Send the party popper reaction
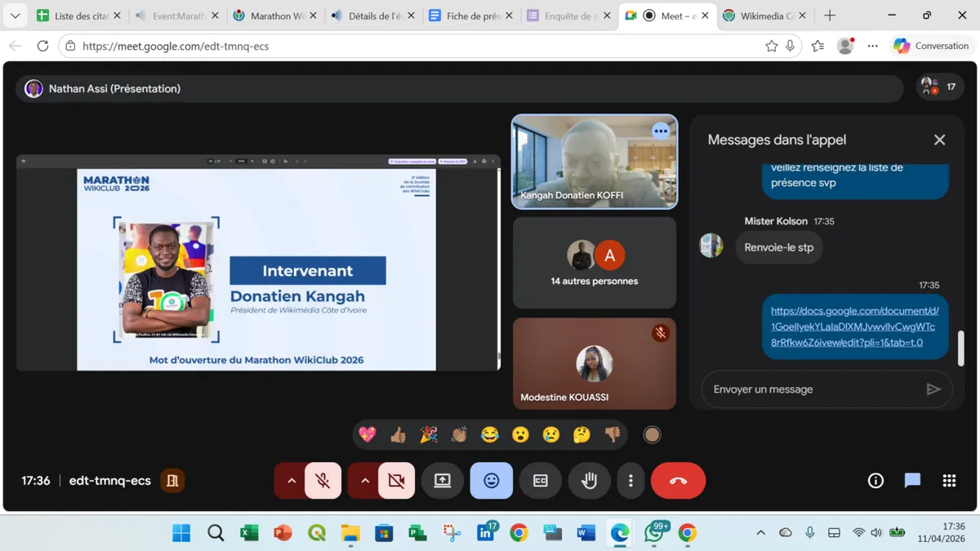980x551 pixels. [429, 435]
